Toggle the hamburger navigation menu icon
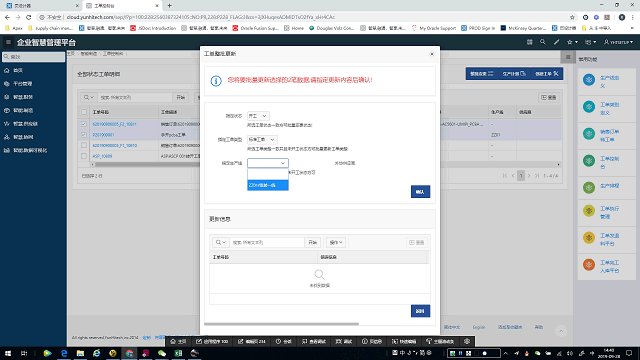The width and height of the screenshot is (640, 360). 8,42
